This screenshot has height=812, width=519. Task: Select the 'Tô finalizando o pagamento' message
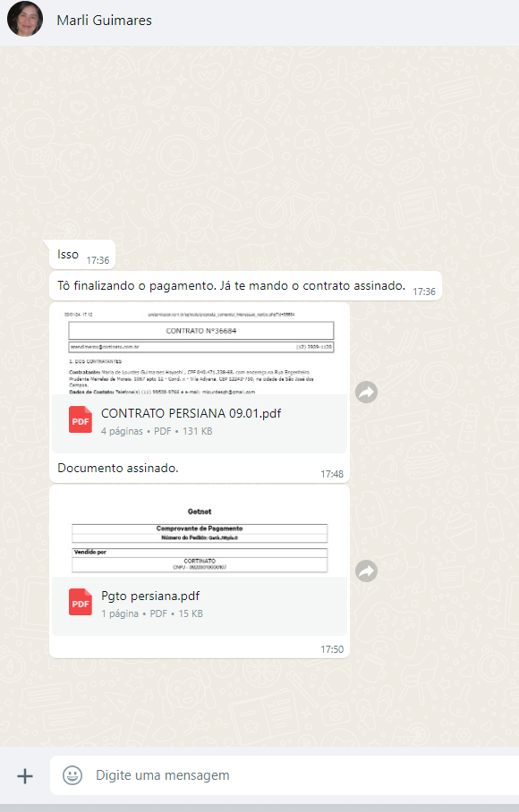tap(245, 286)
